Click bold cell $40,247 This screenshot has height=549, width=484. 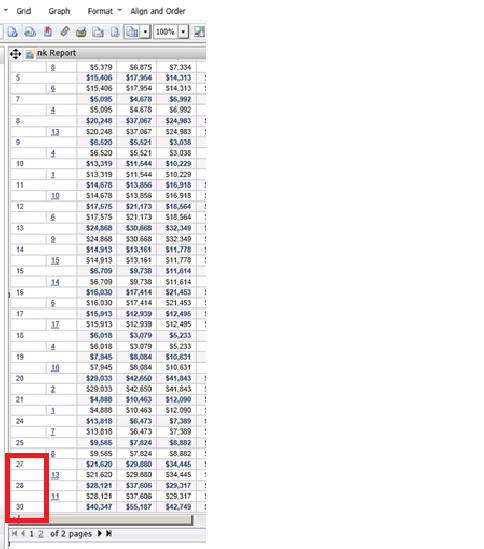point(99,507)
